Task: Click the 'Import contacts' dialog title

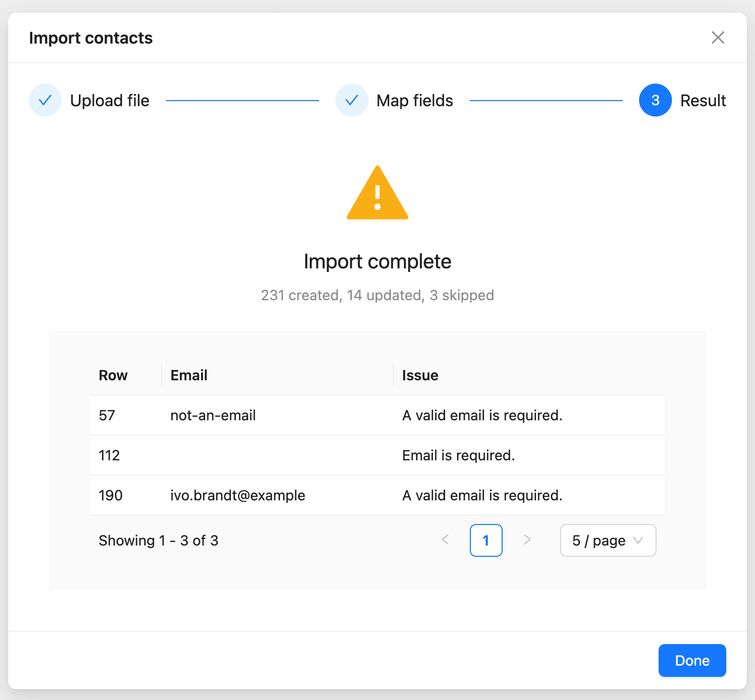Action: (91, 38)
